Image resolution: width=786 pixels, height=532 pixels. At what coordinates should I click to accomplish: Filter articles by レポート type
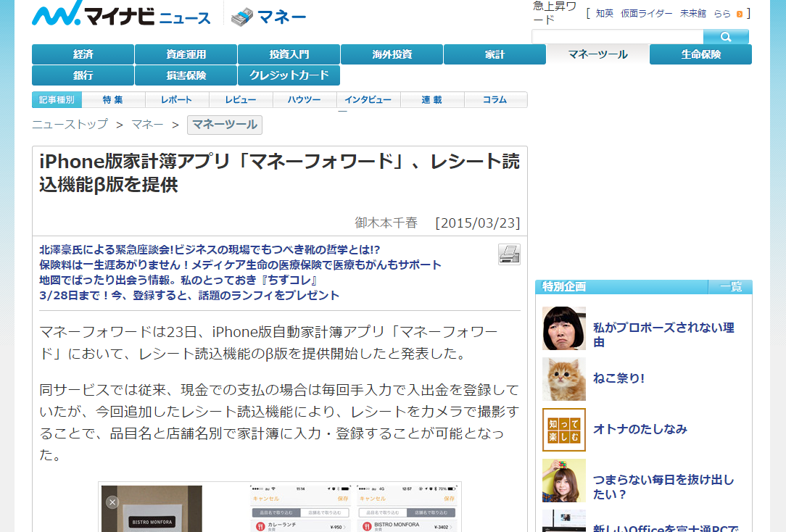coord(177,100)
